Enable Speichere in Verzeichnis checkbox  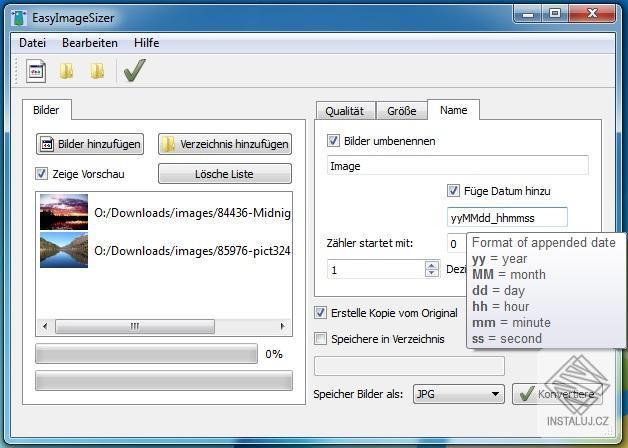point(320,339)
